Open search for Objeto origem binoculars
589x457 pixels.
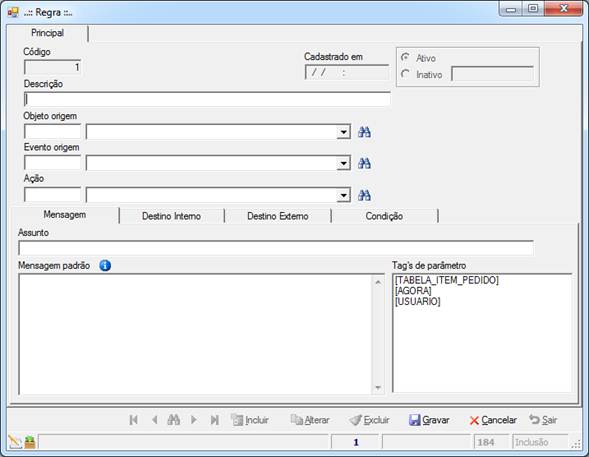point(364,132)
